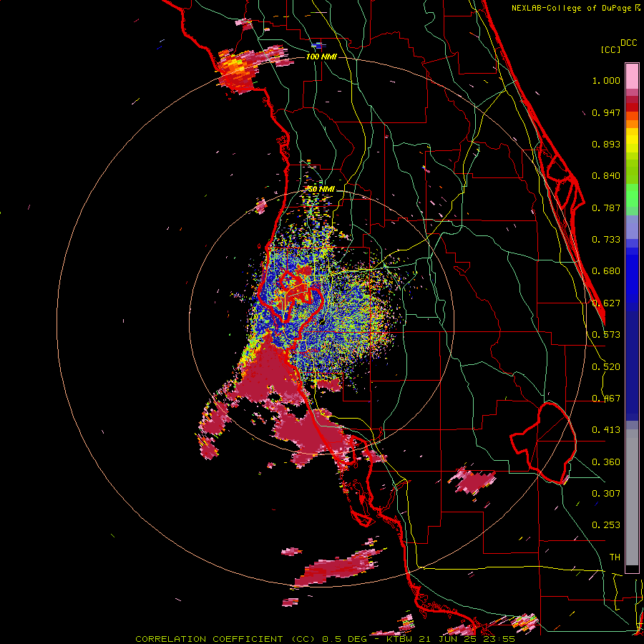This screenshot has width=644, height=644.
Task: Click the 0.573 scale value
Action: [606, 335]
